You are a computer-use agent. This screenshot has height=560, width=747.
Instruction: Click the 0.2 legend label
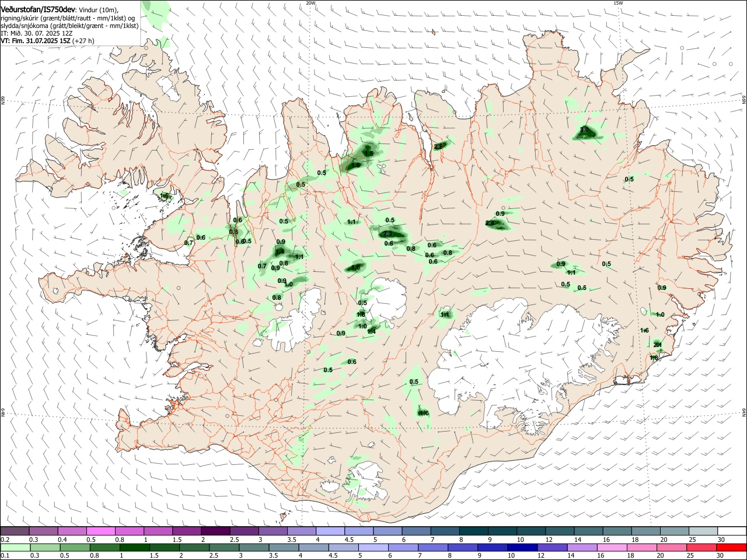coord(5,539)
